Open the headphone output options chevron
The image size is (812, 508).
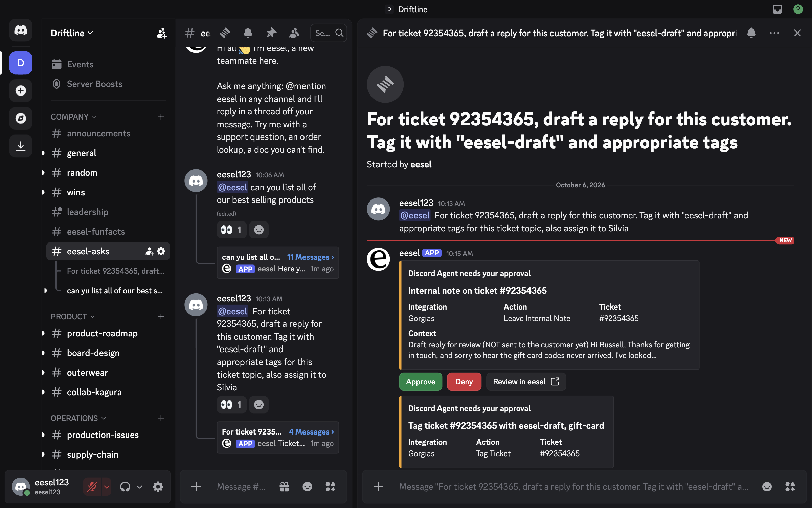pyautogui.click(x=139, y=487)
